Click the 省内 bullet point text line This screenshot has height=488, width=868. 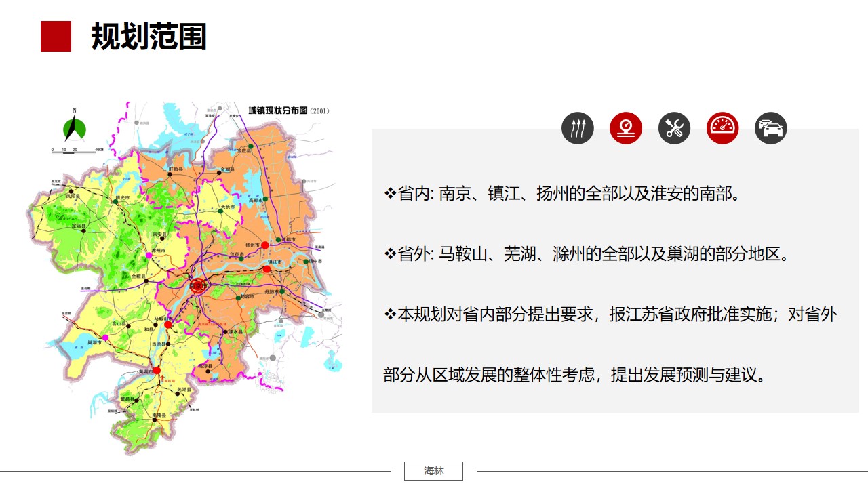coord(561,195)
